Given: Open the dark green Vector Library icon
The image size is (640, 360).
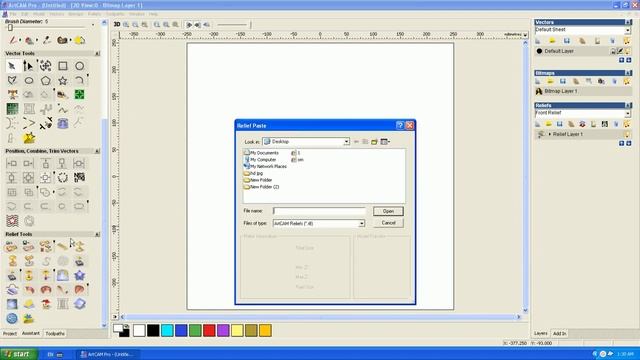Looking at the screenshot, I should [x=12, y=109].
